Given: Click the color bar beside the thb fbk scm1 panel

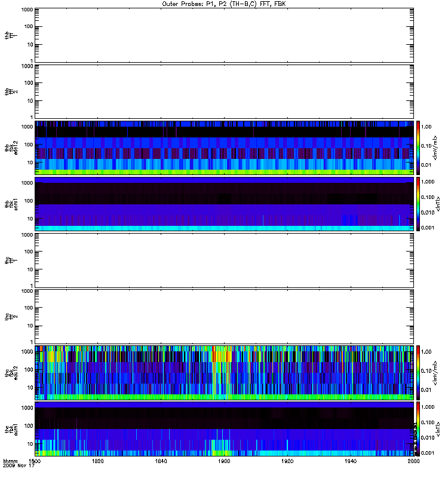Looking at the screenshot, I should click(x=418, y=204).
